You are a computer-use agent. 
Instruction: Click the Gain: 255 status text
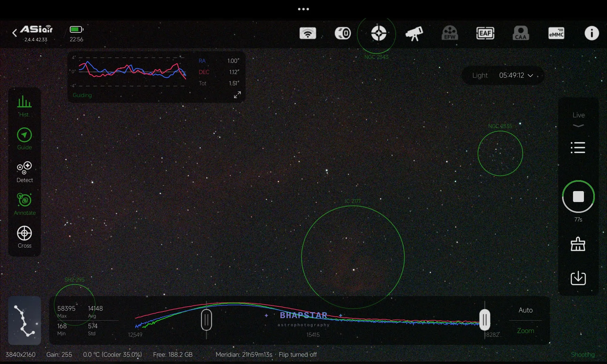coord(59,354)
